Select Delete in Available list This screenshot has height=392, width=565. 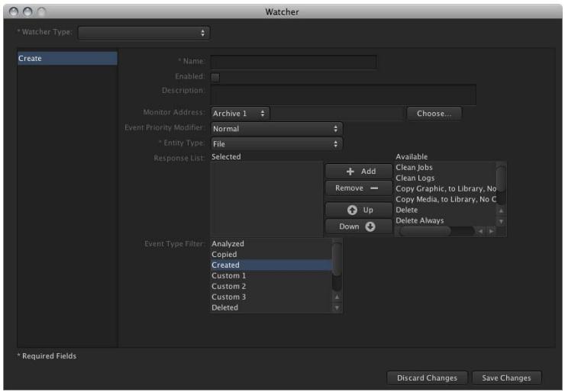(445, 210)
